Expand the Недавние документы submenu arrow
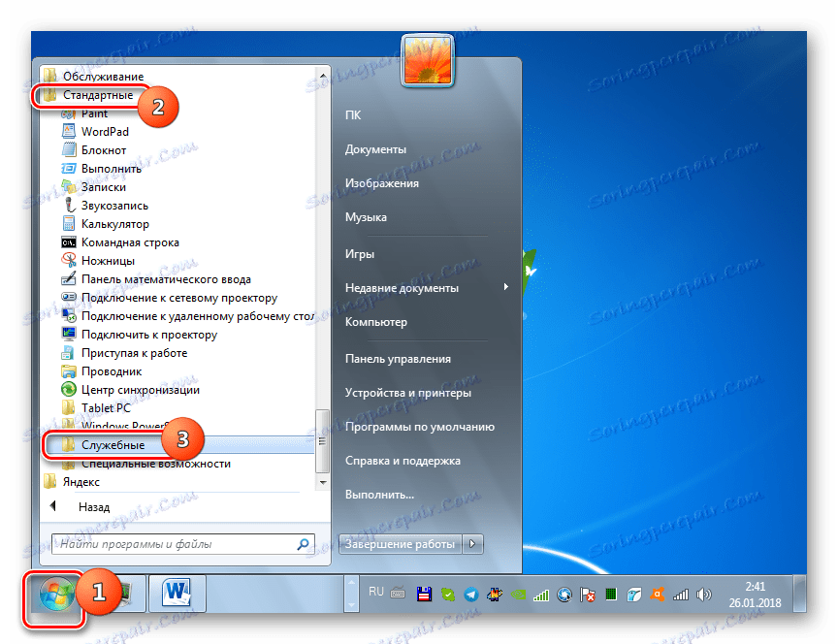 pos(505,287)
